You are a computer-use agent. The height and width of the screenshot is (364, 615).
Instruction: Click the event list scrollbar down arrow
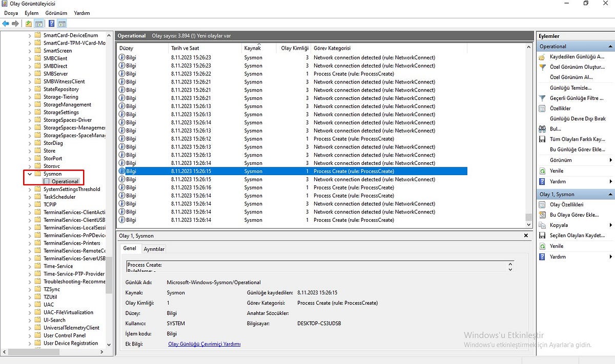pos(528,224)
